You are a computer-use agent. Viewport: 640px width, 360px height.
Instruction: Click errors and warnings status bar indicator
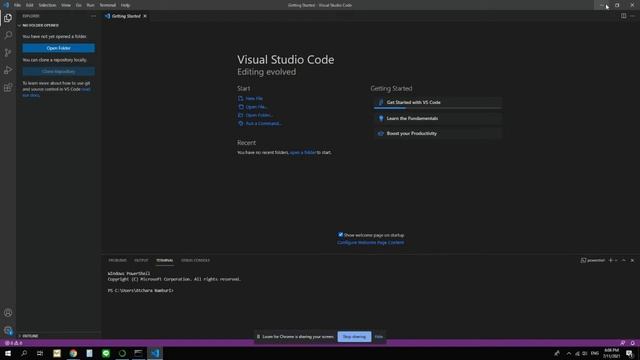(13, 343)
